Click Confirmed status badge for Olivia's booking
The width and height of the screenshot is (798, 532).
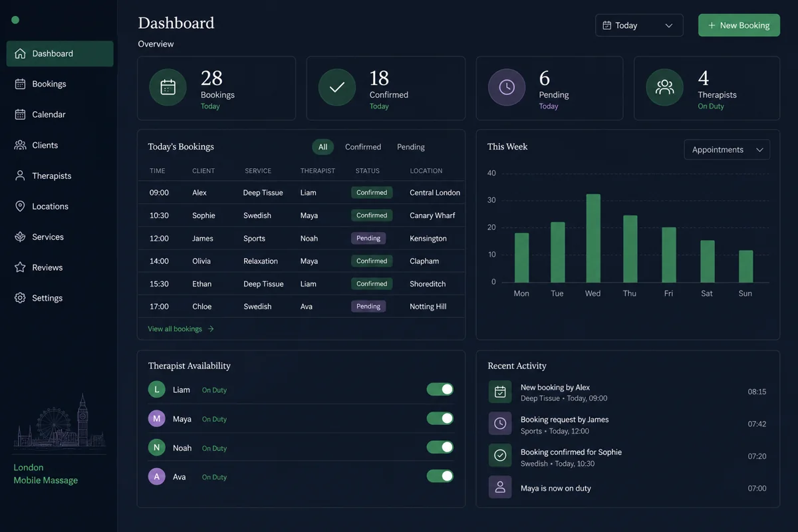click(x=372, y=261)
